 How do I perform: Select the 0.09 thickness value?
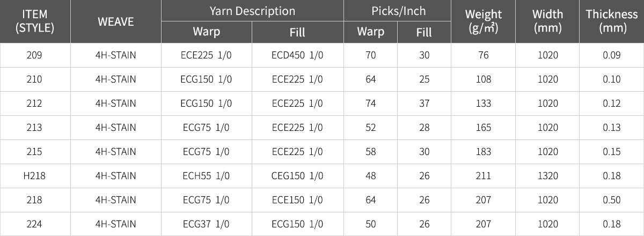coord(612,55)
